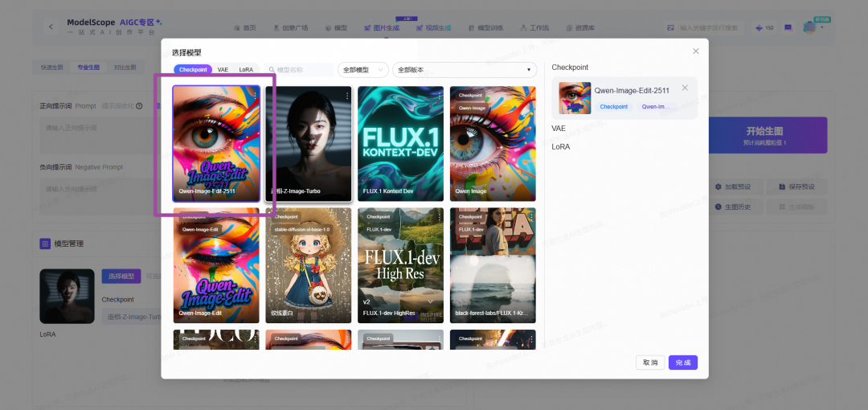The width and height of the screenshot is (868, 410).
Task: Open three-dot menu on 造相-Z-Image-Turbo card
Action: click(347, 96)
